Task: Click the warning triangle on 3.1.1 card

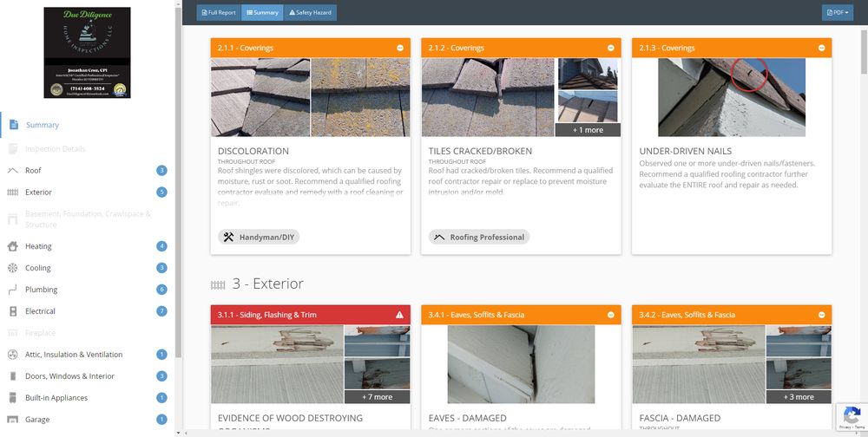Action: (399, 315)
